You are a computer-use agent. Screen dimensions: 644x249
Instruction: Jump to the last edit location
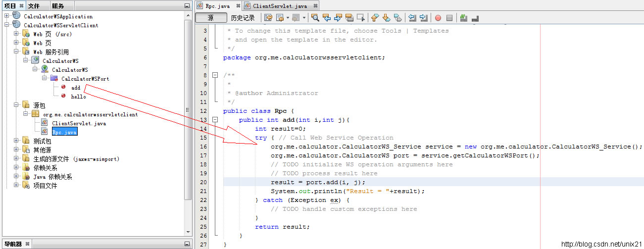(268, 18)
